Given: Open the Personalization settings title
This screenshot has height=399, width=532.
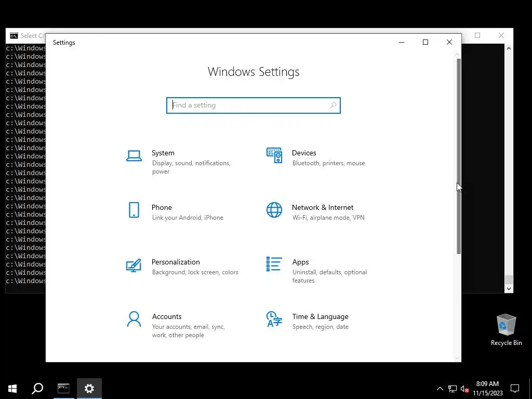Looking at the screenshot, I should (x=176, y=262).
